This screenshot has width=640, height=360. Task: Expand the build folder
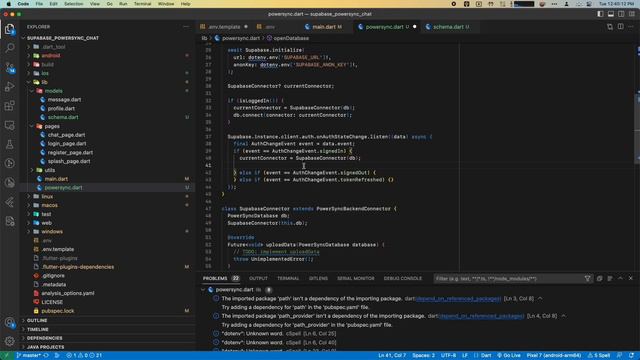point(47,64)
